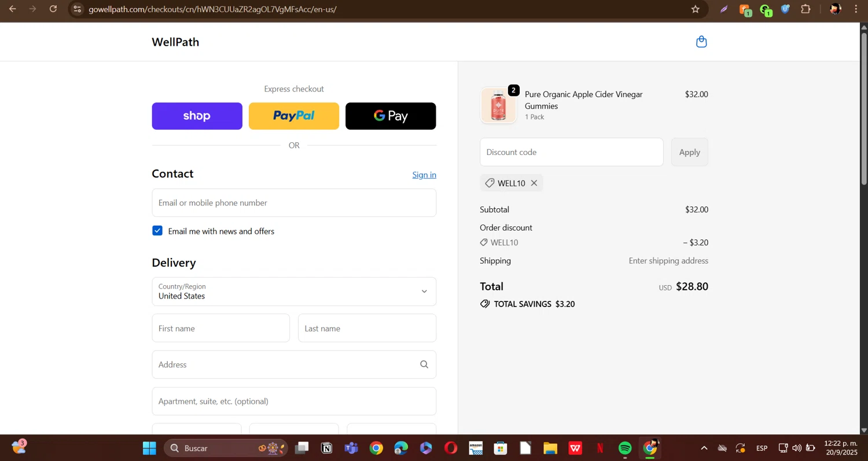Focus the First name field
This screenshot has height=461, width=868.
(220, 329)
